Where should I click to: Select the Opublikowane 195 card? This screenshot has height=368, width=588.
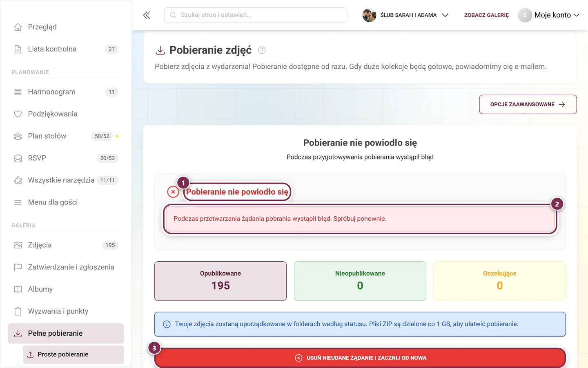pyautogui.click(x=220, y=281)
